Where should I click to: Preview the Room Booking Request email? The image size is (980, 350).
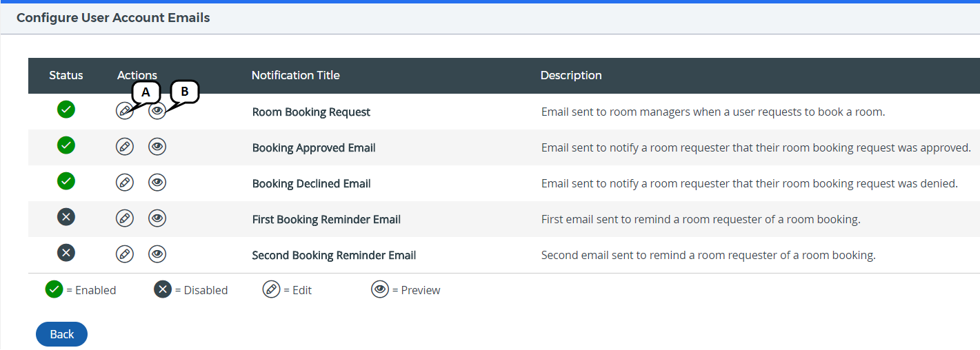[x=157, y=111]
